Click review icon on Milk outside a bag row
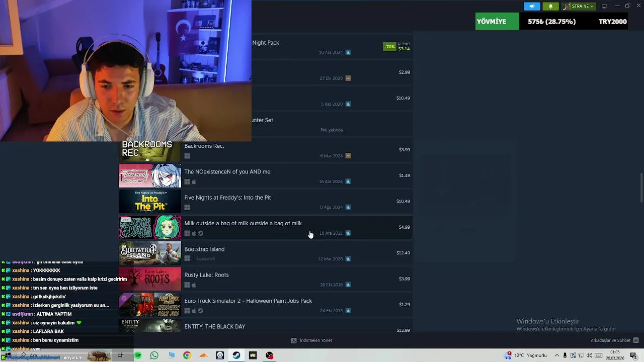Image resolution: width=644 pixels, height=362 pixels. point(348,233)
